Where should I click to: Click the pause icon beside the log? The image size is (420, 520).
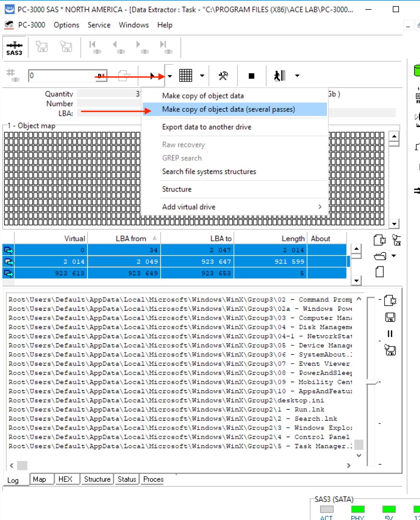pos(390,334)
